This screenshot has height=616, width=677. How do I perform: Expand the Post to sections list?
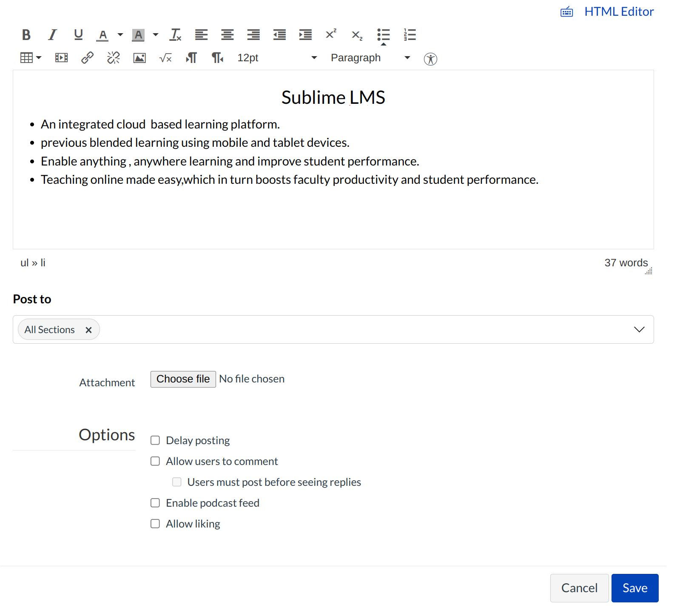point(639,330)
